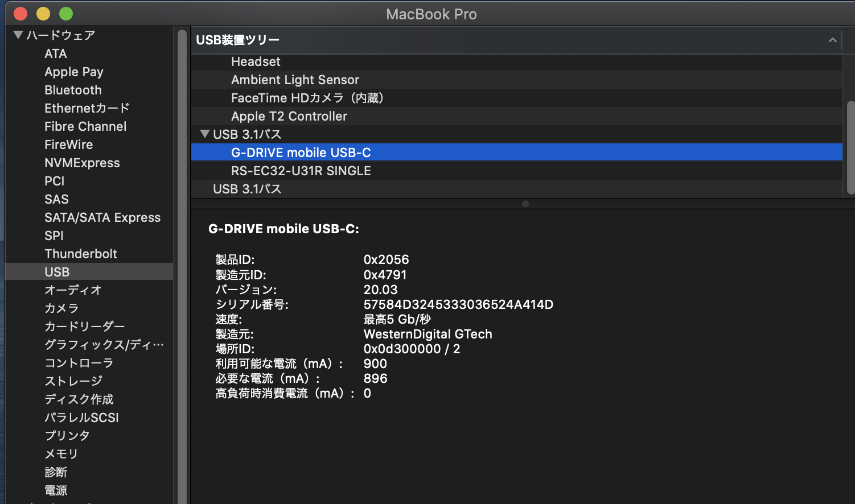Select the Ambient Light Sensor row

click(295, 80)
